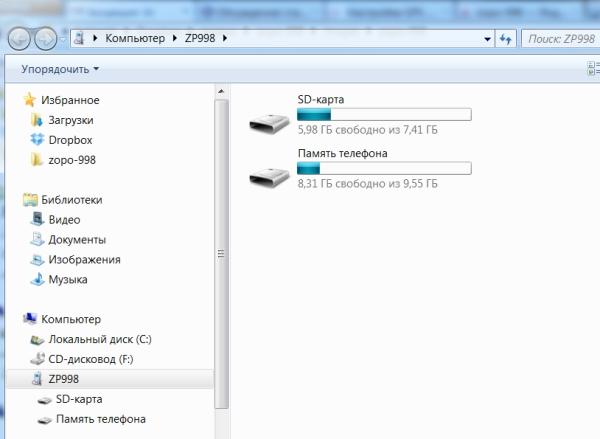Viewport: 600px width, 439px height.
Task: Click the Поиск: ZP998 search field
Action: pos(561,39)
